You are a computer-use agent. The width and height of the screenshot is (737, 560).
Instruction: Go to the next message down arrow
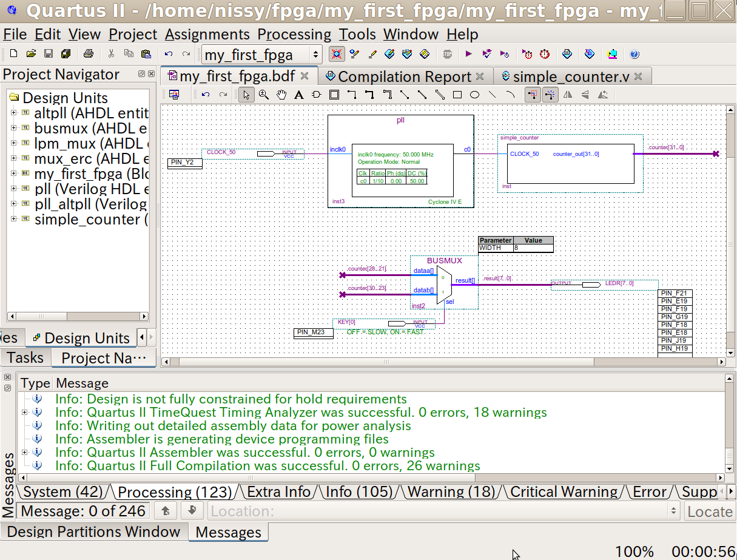point(192,510)
